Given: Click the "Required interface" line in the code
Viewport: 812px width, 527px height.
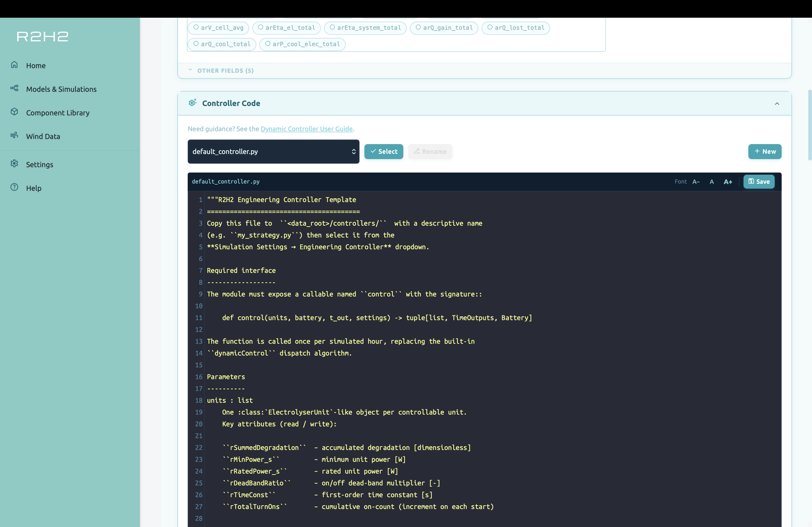Looking at the screenshot, I should pyautogui.click(x=241, y=271).
